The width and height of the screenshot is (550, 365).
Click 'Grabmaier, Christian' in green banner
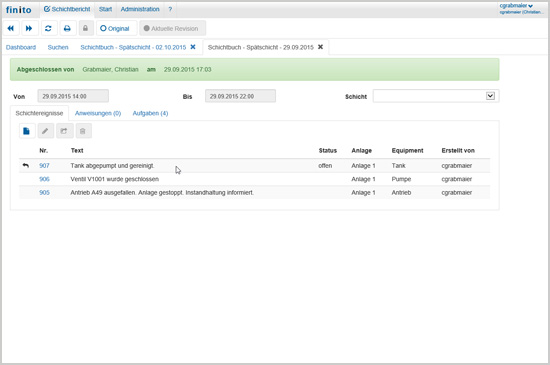click(110, 69)
